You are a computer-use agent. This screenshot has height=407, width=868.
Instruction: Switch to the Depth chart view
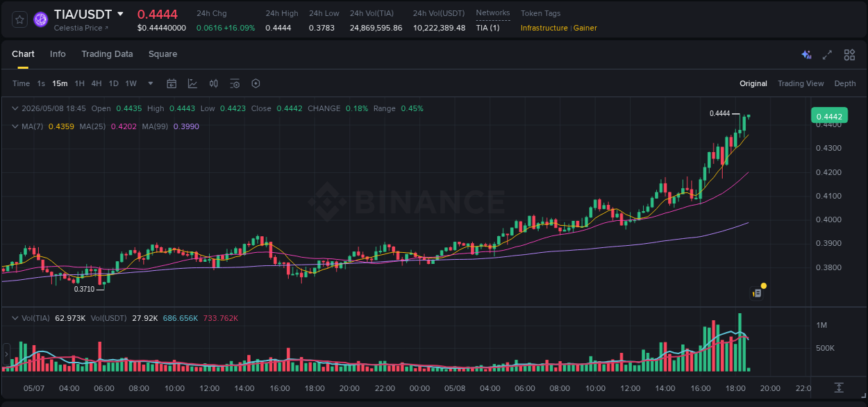click(845, 83)
